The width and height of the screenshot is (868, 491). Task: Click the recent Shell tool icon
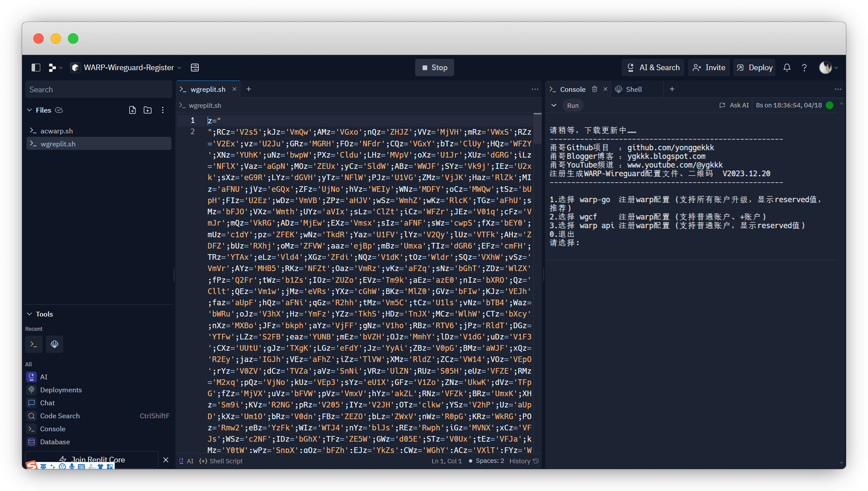pyautogui.click(x=55, y=344)
